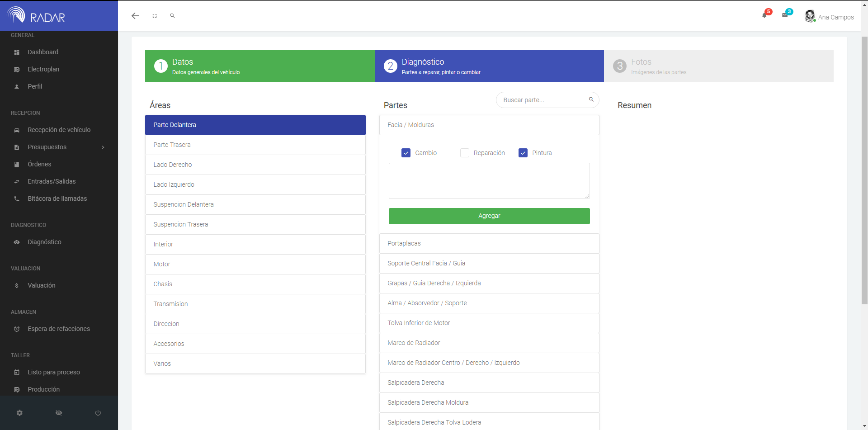Switch to the Fotos step tab
Viewport: 868px width, 430px height.
click(x=718, y=66)
